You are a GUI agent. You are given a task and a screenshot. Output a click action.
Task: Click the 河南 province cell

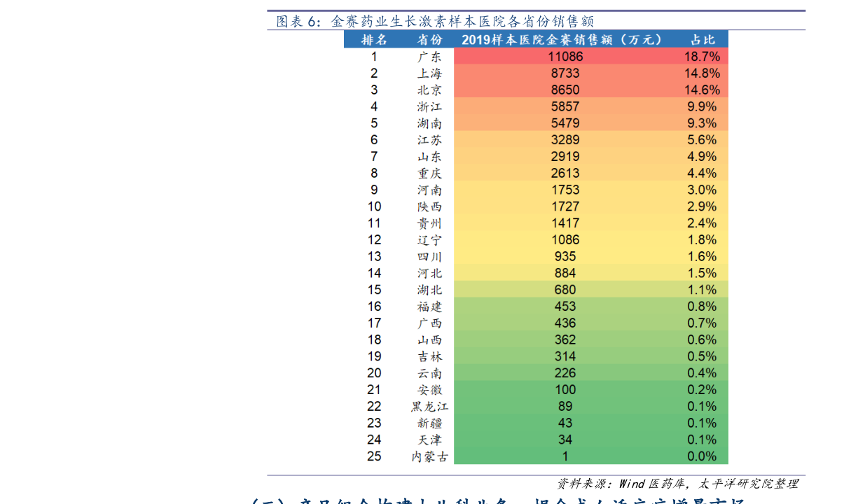tap(429, 190)
